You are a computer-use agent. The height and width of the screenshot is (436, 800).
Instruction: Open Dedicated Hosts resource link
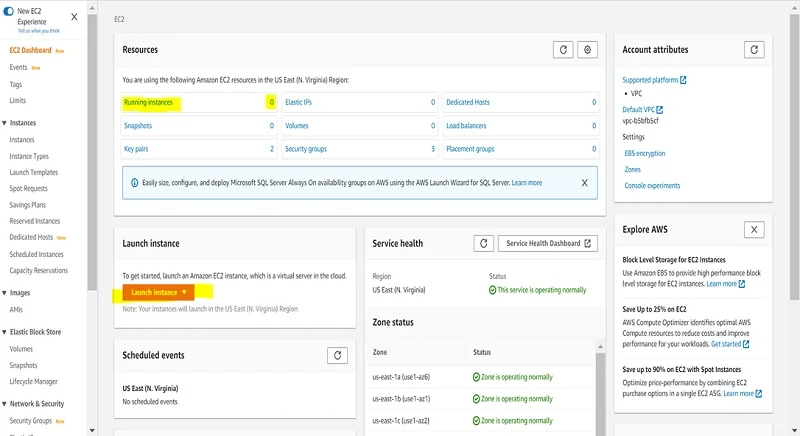pyautogui.click(x=468, y=102)
